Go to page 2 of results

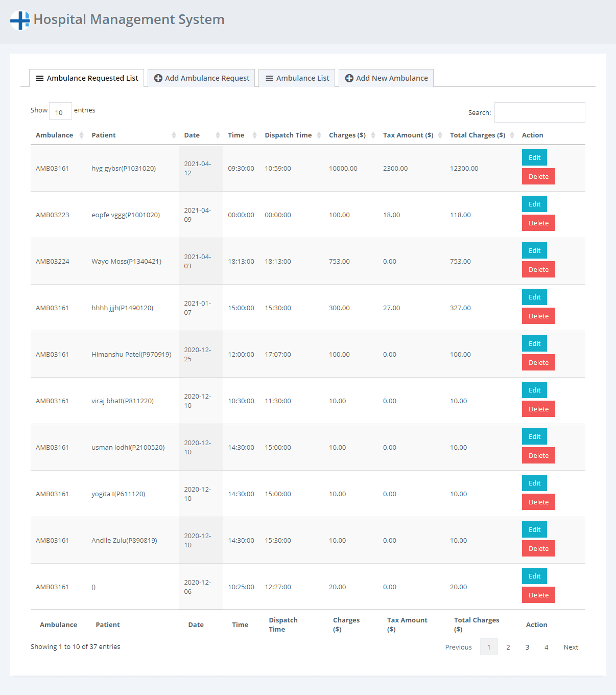coord(508,647)
